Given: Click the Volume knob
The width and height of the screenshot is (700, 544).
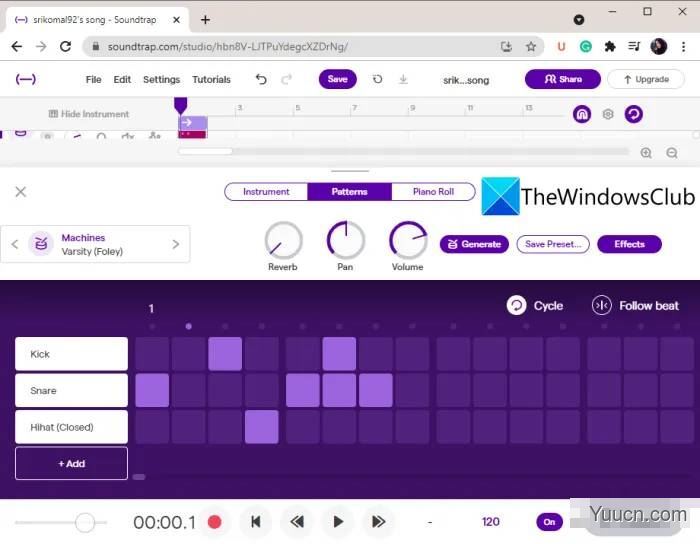Looking at the screenshot, I should (x=408, y=241).
